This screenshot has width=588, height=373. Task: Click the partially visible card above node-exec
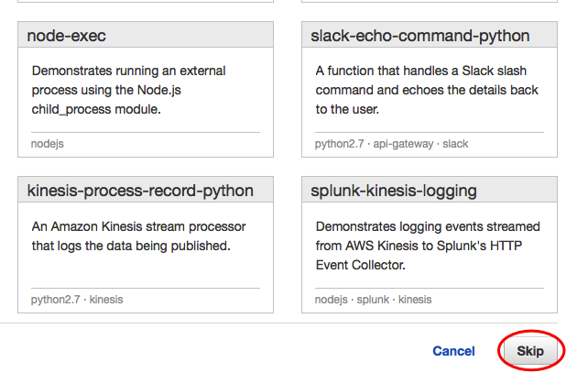point(145,4)
